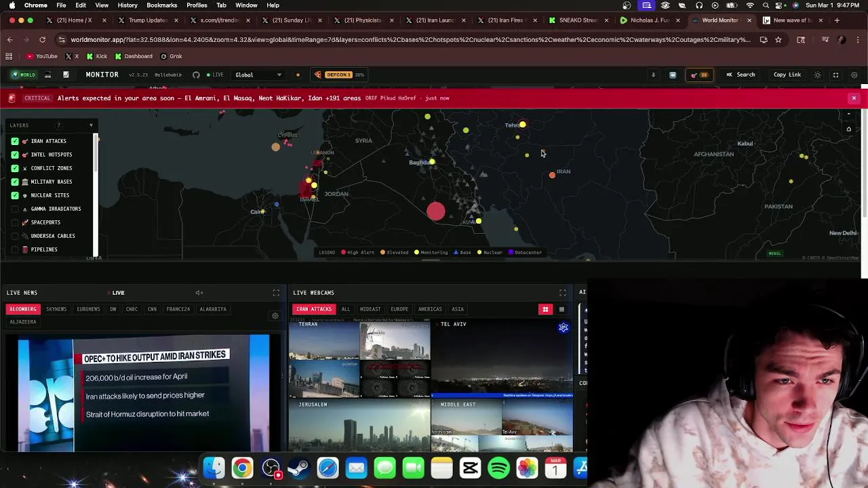Open the monitor settings gear icon
This screenshot has height=488, width=868.
(854, 75)
